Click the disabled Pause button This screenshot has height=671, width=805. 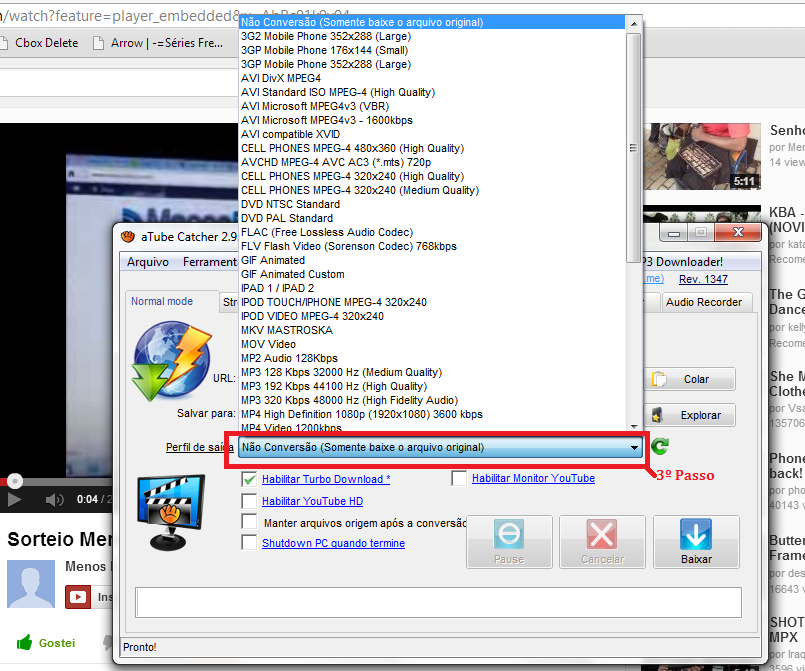click(x=509, y=542)
